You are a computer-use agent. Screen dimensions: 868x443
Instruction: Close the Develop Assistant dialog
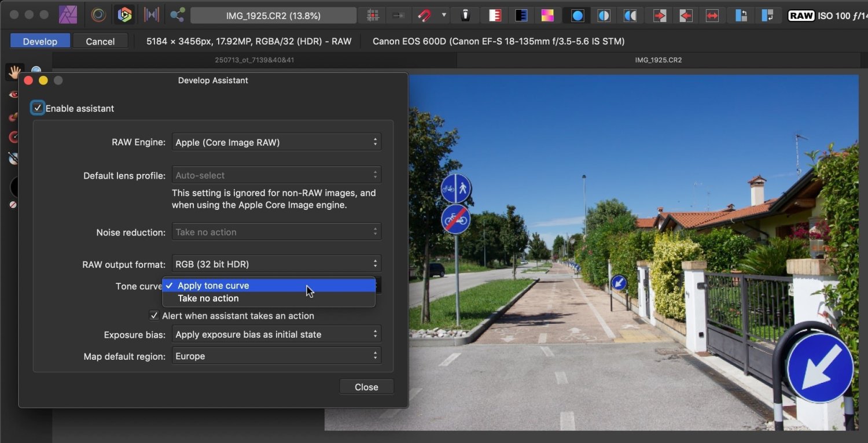tap(366, 387)
